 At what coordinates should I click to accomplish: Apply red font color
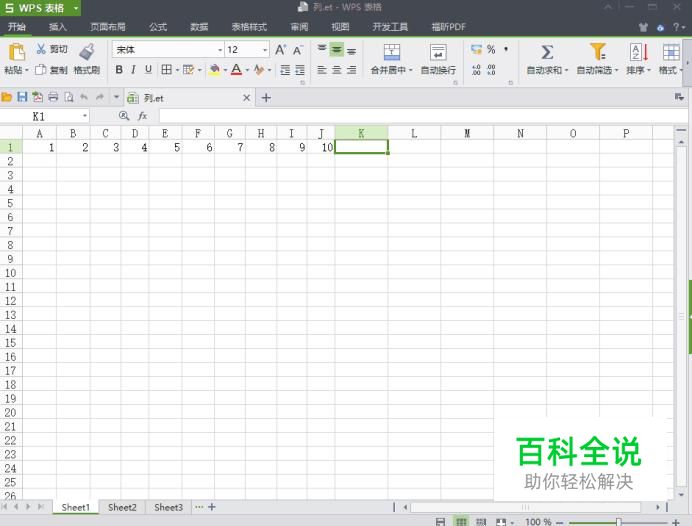pyautogui.click(x=236, y=69)
